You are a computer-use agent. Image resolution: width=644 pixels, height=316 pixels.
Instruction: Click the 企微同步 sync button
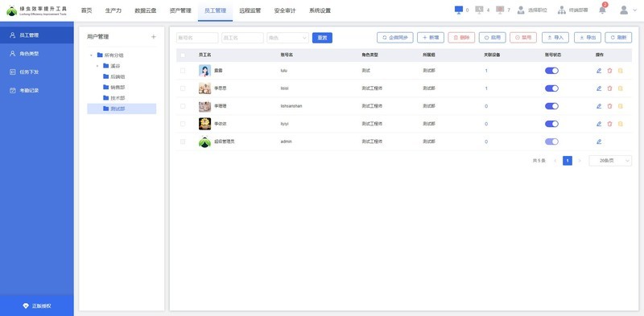(x=394, y=37)
